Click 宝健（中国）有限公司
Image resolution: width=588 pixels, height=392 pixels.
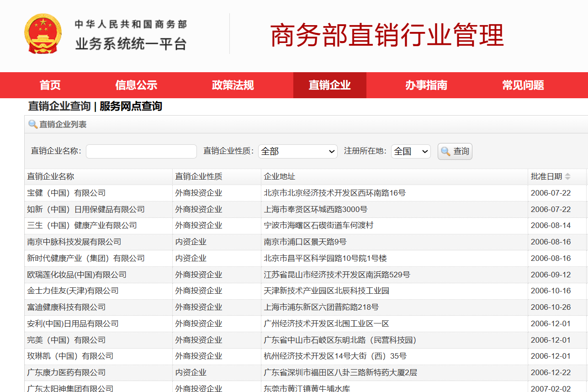pos(66,193)
